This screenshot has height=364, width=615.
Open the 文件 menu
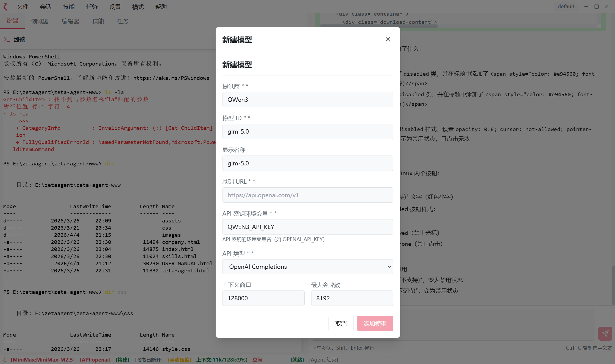pos(23,7)
